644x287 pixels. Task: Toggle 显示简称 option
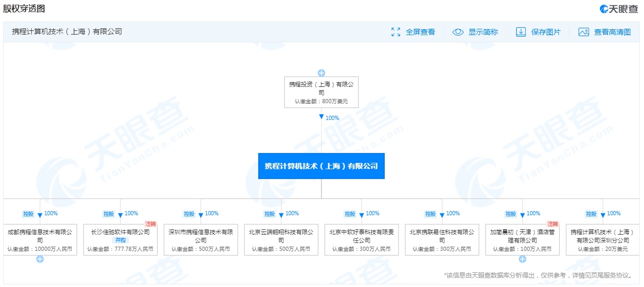(x=483, y=32)
